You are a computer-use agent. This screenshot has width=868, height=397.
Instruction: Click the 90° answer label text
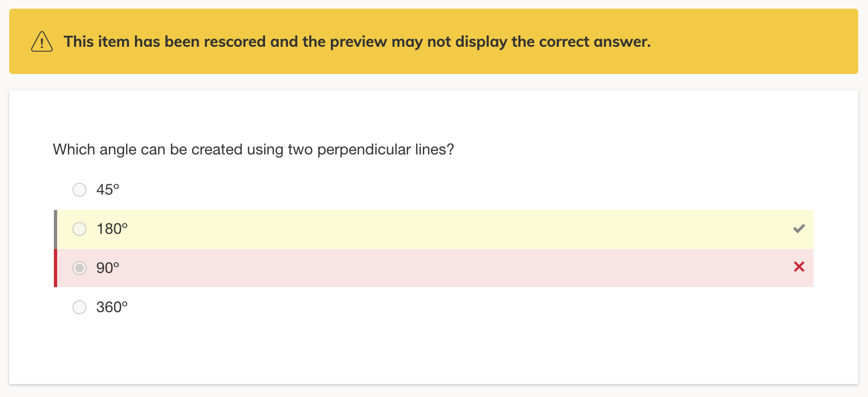tap(108, 268)
